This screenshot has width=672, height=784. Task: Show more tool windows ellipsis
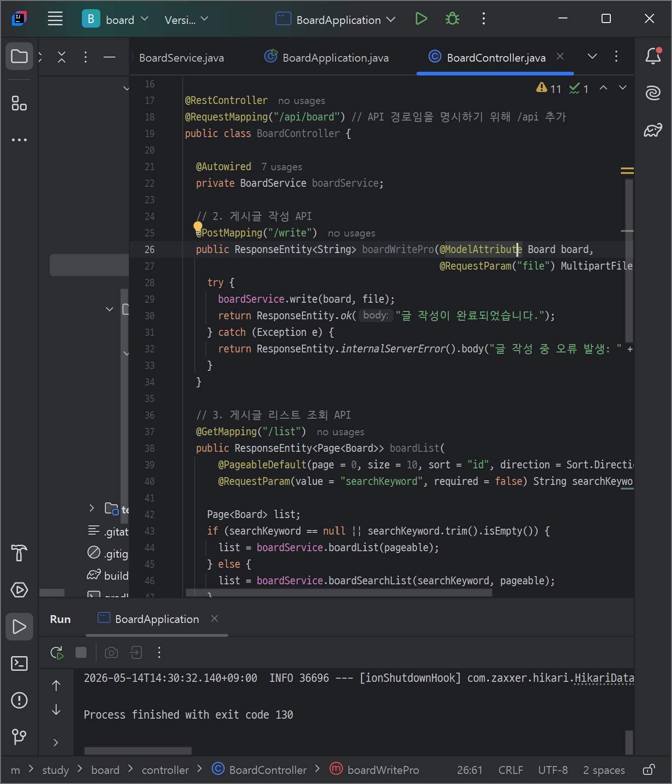pyautogui.click(x=19, y=139)
